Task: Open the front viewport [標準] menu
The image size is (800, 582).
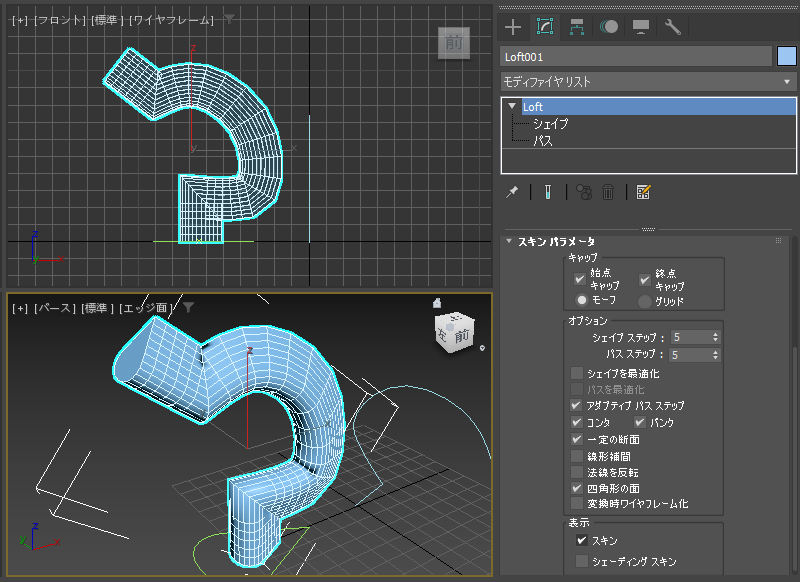Action: pos(107,20)
